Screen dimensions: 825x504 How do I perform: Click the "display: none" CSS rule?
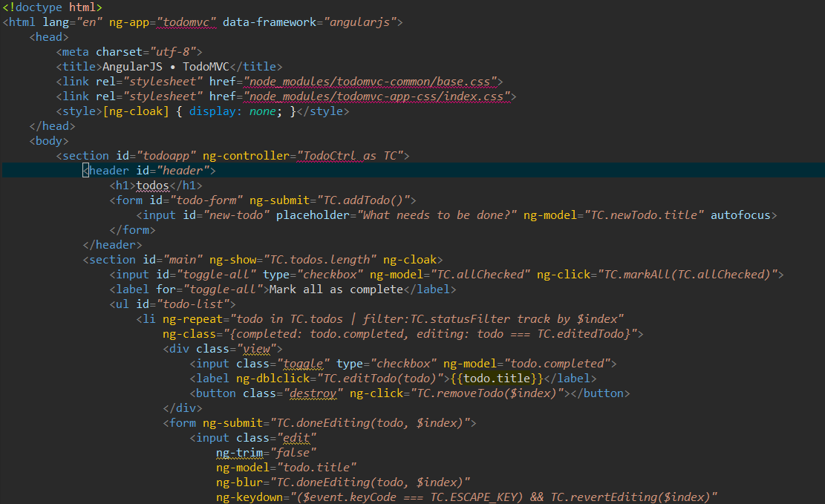tap(232, 111)
